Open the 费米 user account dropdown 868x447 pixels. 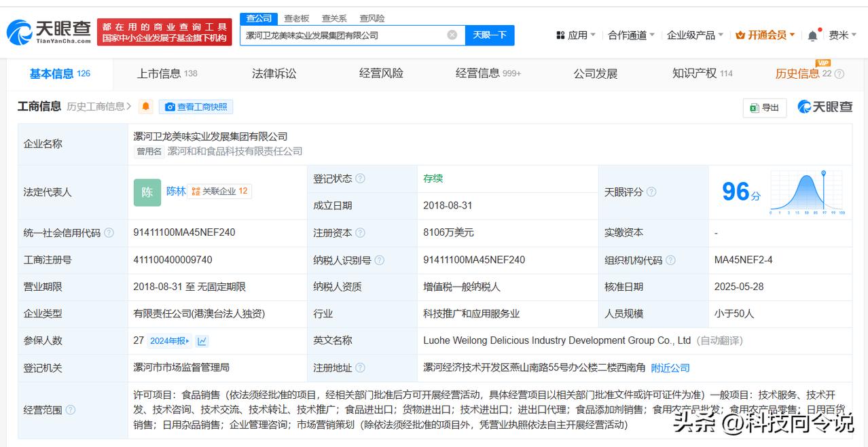843,35
